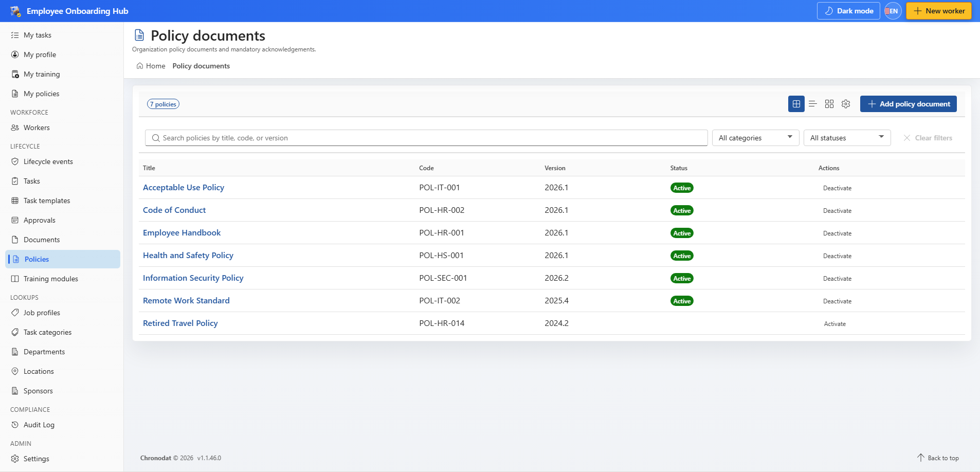Open admin Settings page
Image resolution: width=980 pixels, height=472 pixels.
(x=63, y=459)
